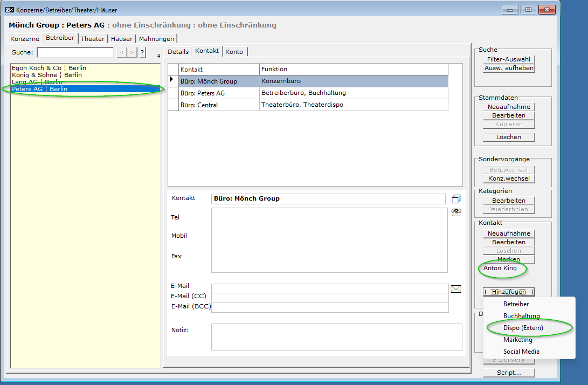The height and width of the screenshot is (385, 588).
Task: Click the telephone dial icon
Action: tap(456, 212)
